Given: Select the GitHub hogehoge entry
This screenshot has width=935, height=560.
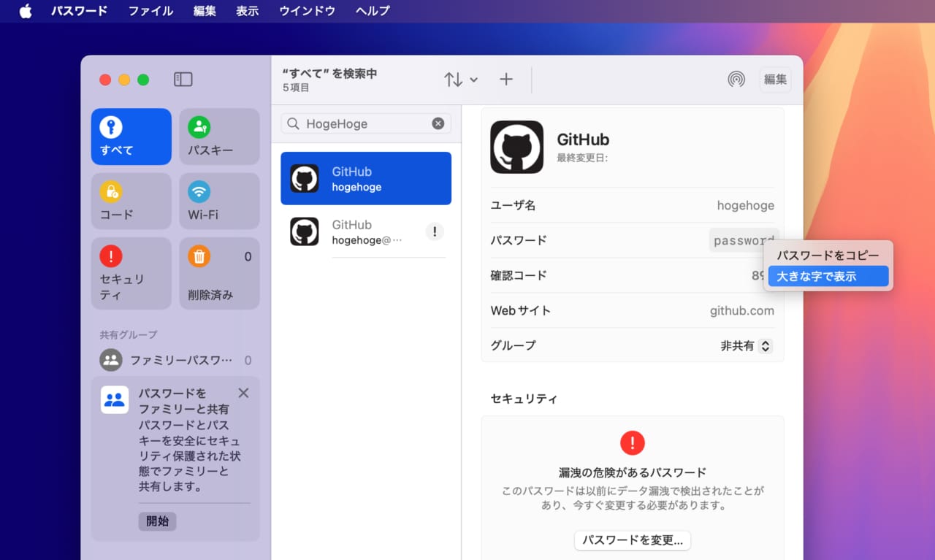Looking at the screenshot, I should coord(366,178).
